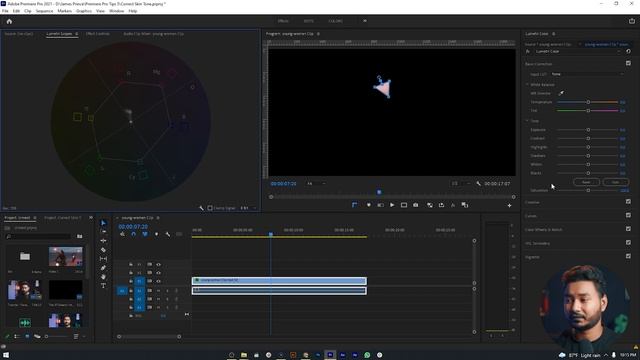Open the Home screen icon
The image size is (640, 360).
[9, 21]
